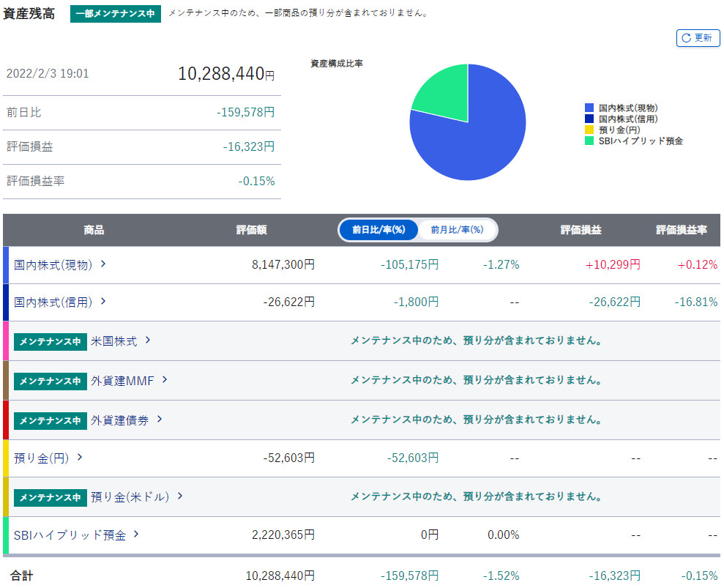The width and height of the screenshot is (724, 588).
Task: Click green SBIハイブリッド預金 legend swatch
Action: pyautogui.click(x=589, y=141)
